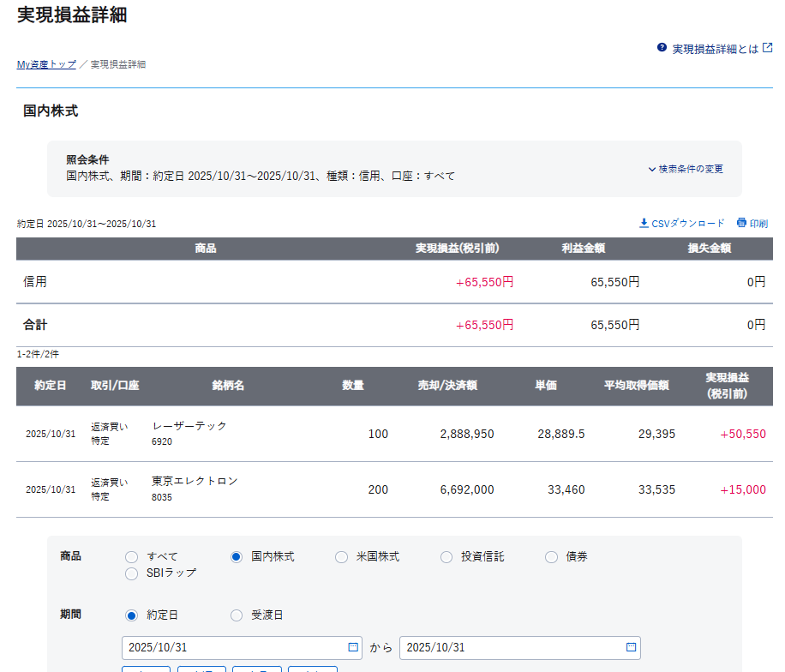Select the 米国株式 radio button
The image size is (785, 672).
[x=341, y=557]
